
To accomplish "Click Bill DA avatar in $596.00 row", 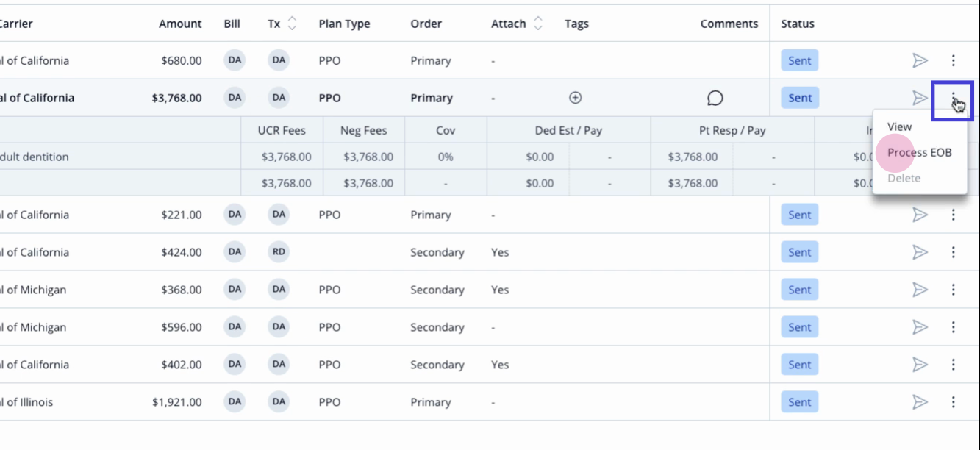I will 235,327.
